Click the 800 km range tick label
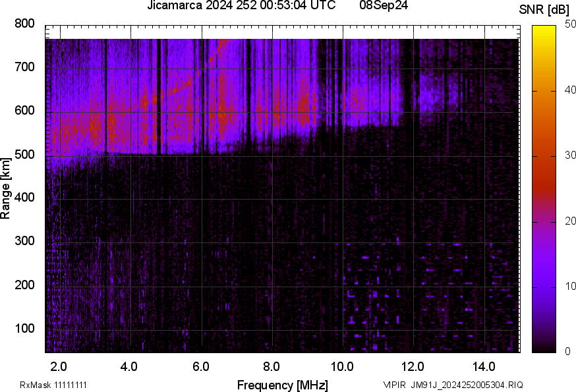The image size is (576, 392). [x=25, y=24]
